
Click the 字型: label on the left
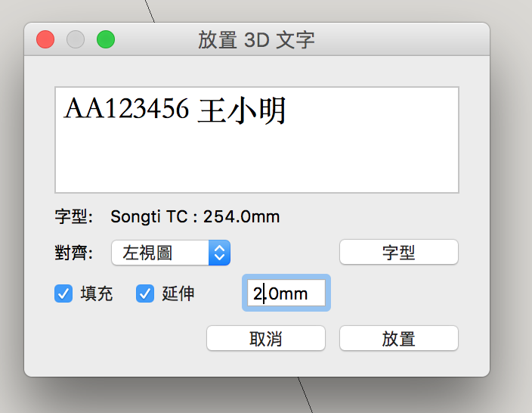pyautogui.click(x=73, y=216)
